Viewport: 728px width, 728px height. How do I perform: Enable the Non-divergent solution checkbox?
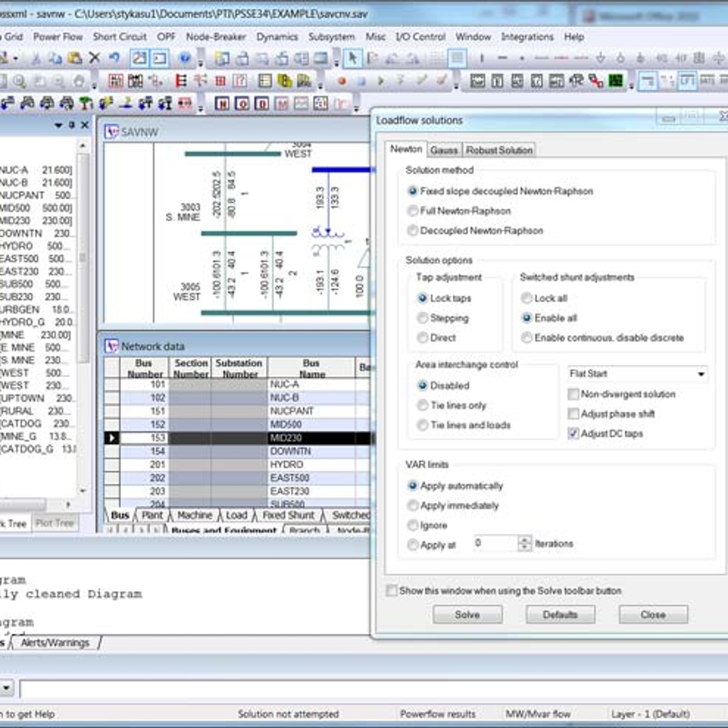pyautogui.click(x=573, y=394)
